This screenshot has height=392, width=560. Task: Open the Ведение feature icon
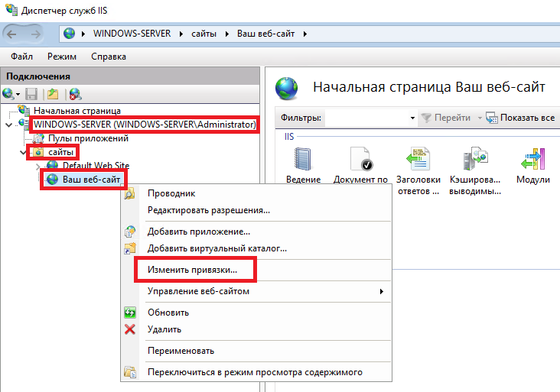click(x=303, y=159)
